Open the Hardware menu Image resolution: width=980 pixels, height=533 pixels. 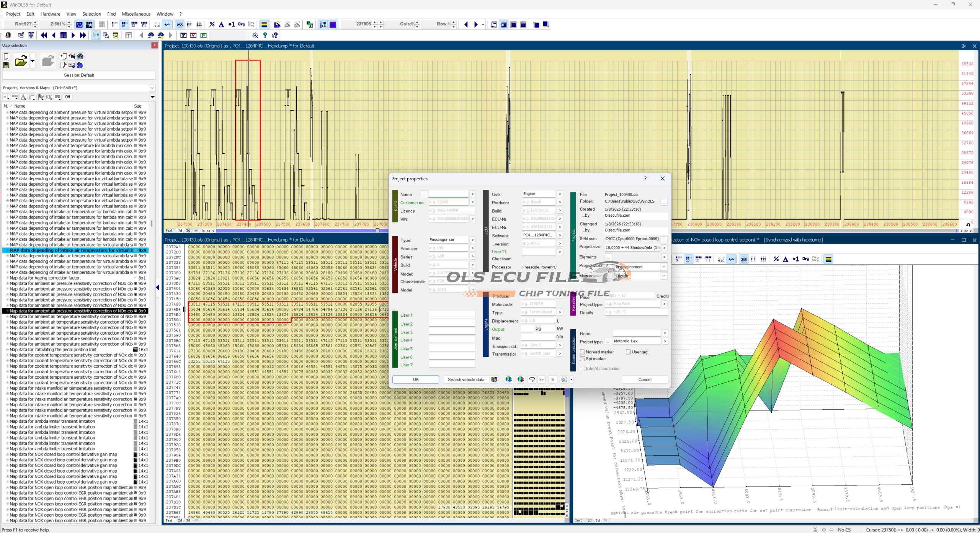coord(50,14)
